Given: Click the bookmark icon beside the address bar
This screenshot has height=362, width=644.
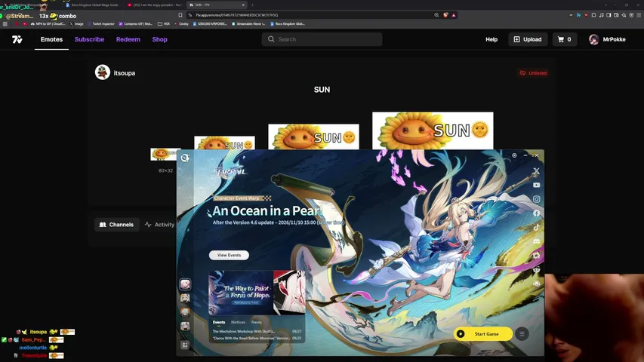Looking at the screenshot, I should pos(180,15).
